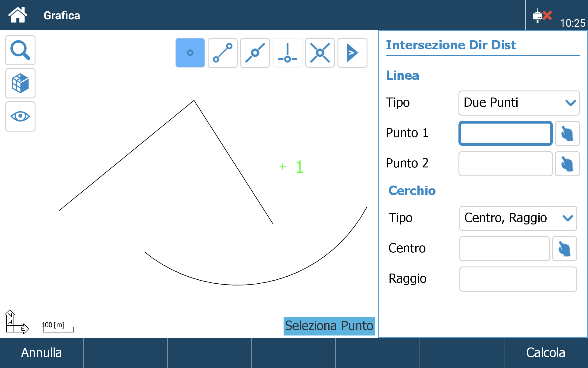
Task: Toggle the intersection snap tool
Action: [x=320, y=53]
